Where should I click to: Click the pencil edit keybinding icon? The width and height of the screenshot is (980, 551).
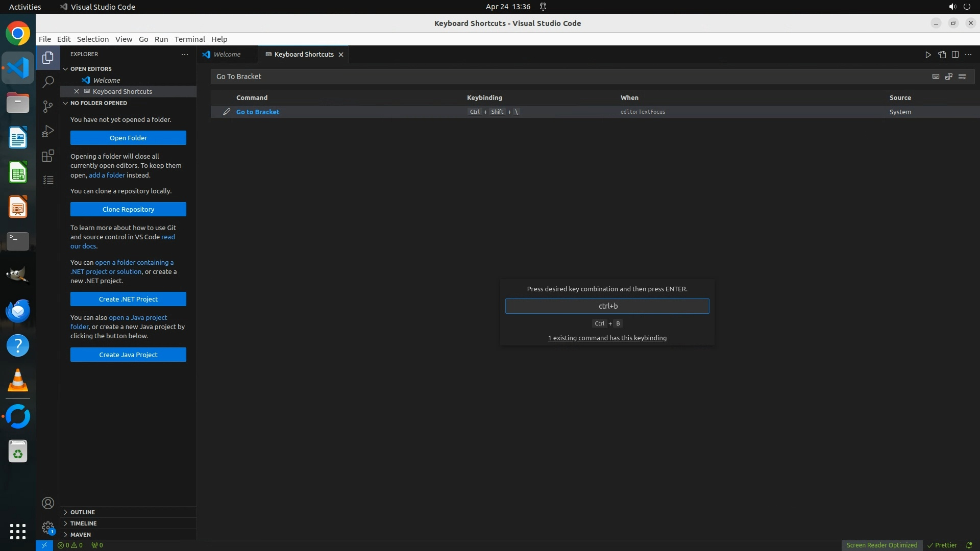[227, 112]
